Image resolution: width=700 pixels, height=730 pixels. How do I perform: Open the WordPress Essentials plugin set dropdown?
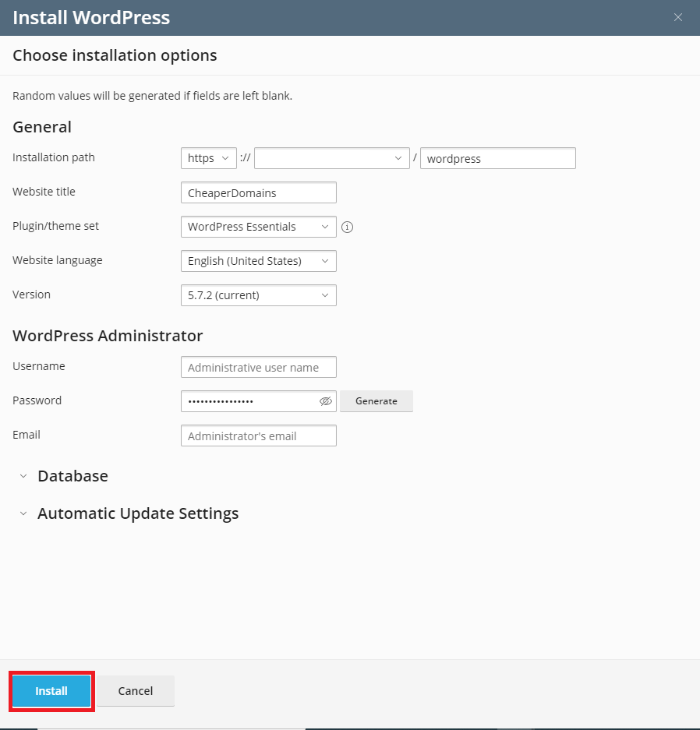coord(259,227)
